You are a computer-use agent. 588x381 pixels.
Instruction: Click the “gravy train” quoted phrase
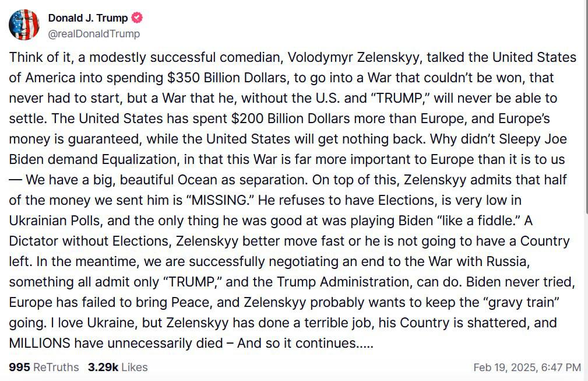point(520,303)
